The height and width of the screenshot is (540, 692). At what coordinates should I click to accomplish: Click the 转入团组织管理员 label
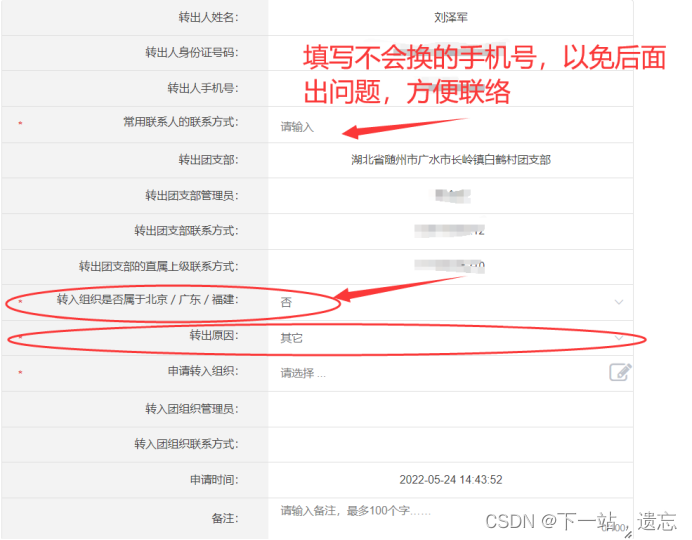click(192, 409)
